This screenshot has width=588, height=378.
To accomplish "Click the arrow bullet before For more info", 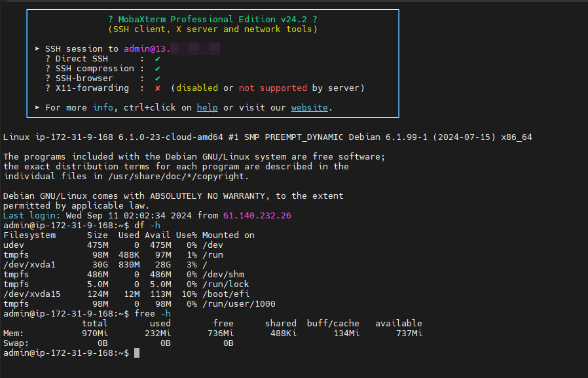I will pos(37,107).
